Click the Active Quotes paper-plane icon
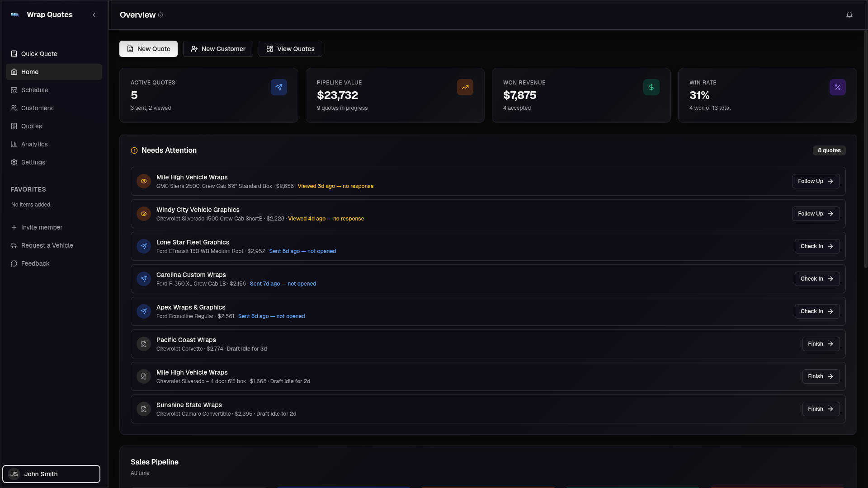This screenshot has width=868, height=488. coord(278,87)
